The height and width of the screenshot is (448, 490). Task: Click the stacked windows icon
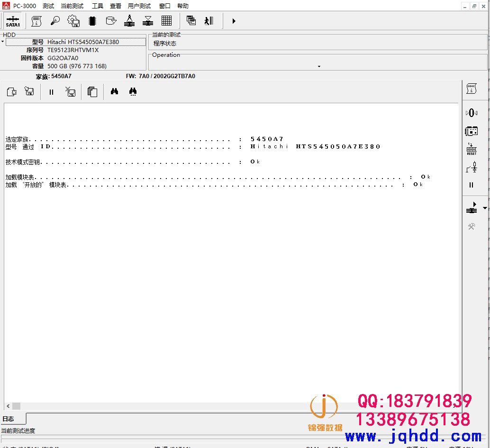tap(191, 21)
